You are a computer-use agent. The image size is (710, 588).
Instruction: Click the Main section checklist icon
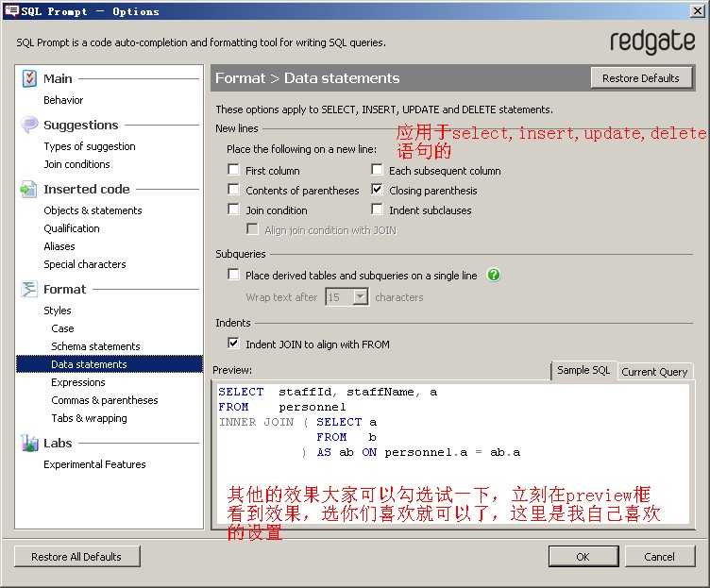coord(29,78)
